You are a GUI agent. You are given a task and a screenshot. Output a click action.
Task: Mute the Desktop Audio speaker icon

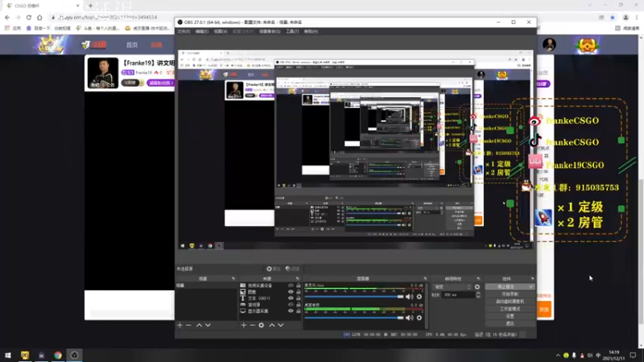[410, 318]
